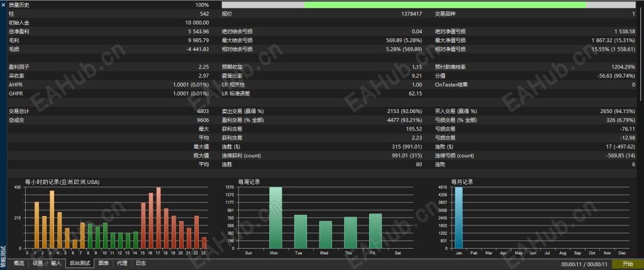Image resolution: width=644 pixels, height=270 pixels.
Task: Click the 分值 value -56.63 (99.74%)
Action: pyautogui.click(x=616, y=76)
